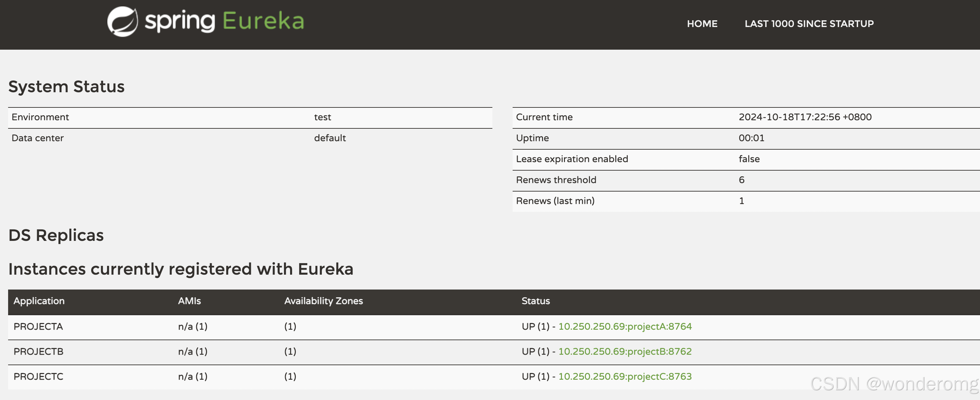
Task: Open projectC:8763 instance link
Action: tap(625, 377)
